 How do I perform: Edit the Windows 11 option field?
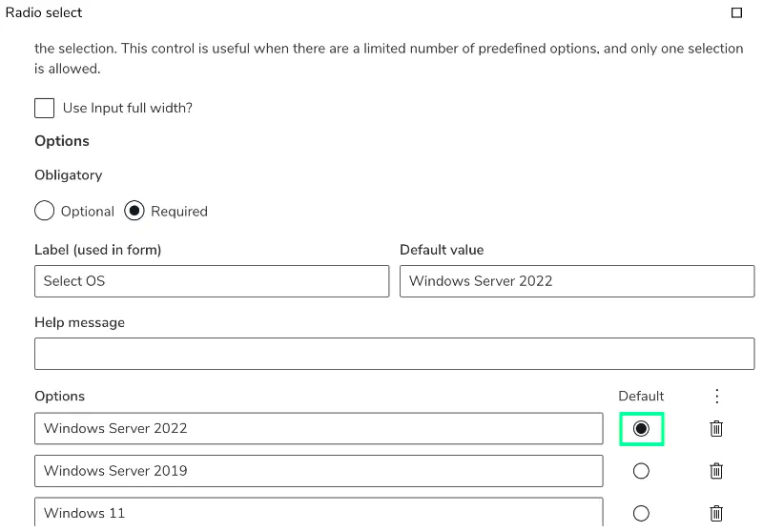319,512
